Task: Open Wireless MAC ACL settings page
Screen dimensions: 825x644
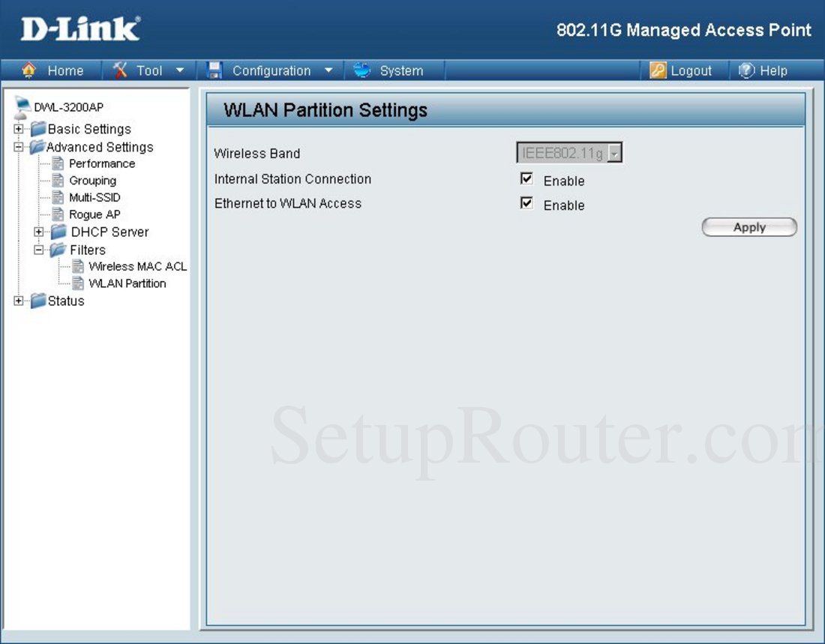Action: pos(137,266)
